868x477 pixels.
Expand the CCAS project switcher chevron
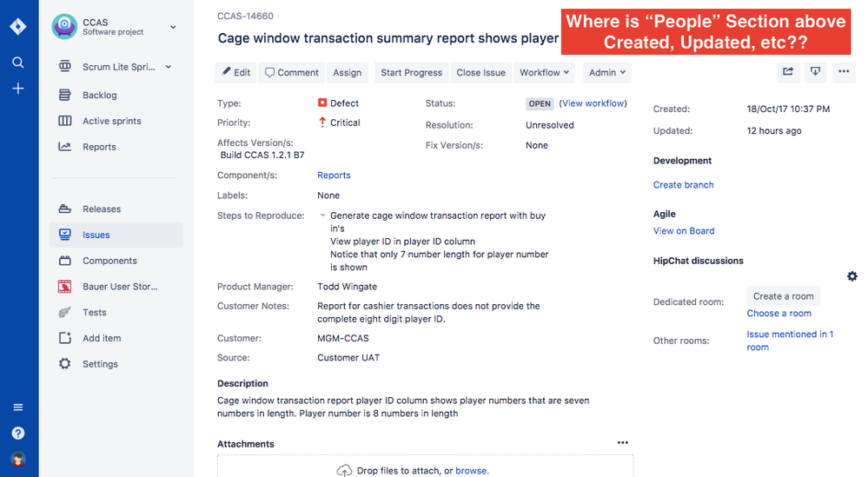(x=173, y=27)
